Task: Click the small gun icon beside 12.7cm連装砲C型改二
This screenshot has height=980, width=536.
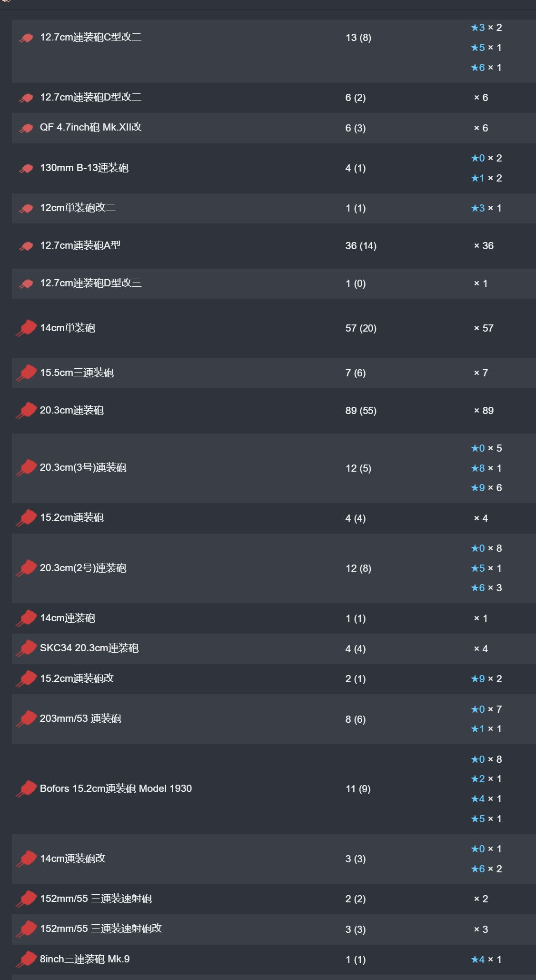Action: click(x=26, y=38)
